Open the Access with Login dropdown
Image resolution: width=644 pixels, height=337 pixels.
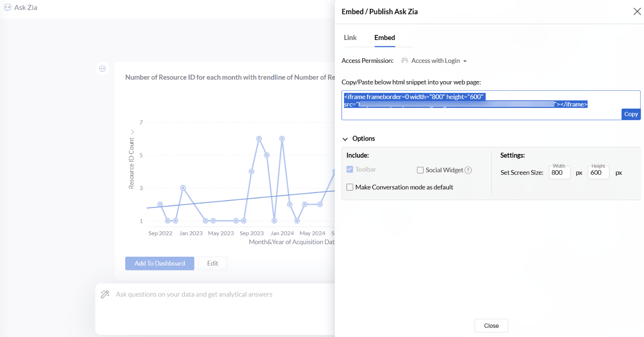point(439,61)
